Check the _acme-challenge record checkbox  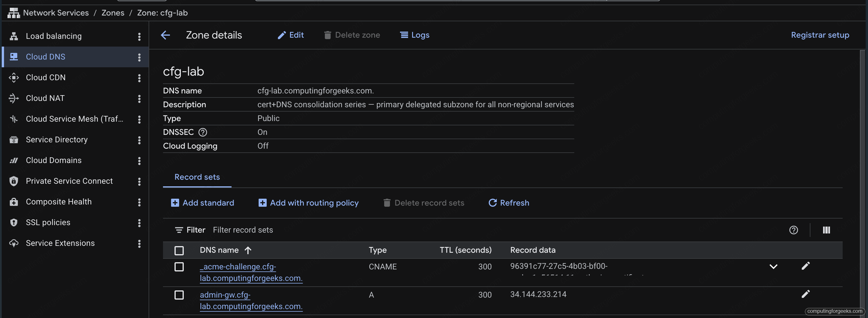click(x=179, y=267)
